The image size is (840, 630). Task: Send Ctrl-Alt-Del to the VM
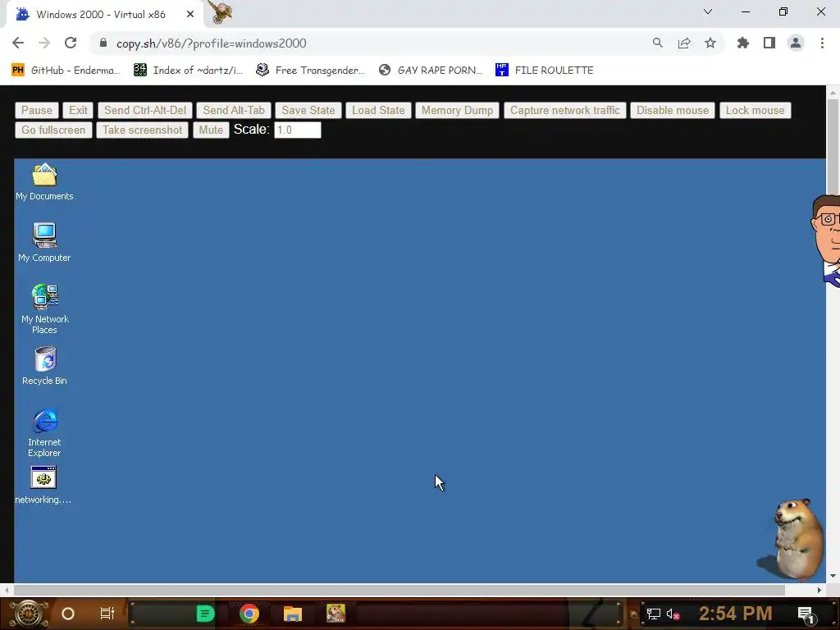point(144,111)
